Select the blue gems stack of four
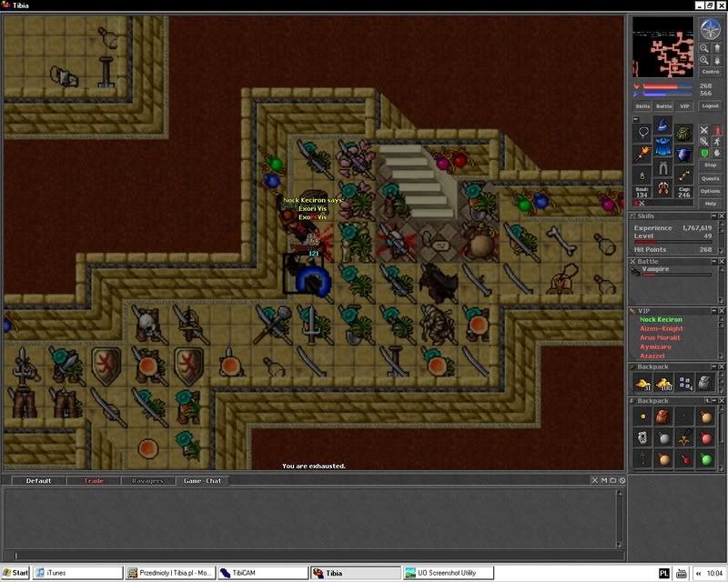This screenshot has width=728, height=582. click(685, 383)
